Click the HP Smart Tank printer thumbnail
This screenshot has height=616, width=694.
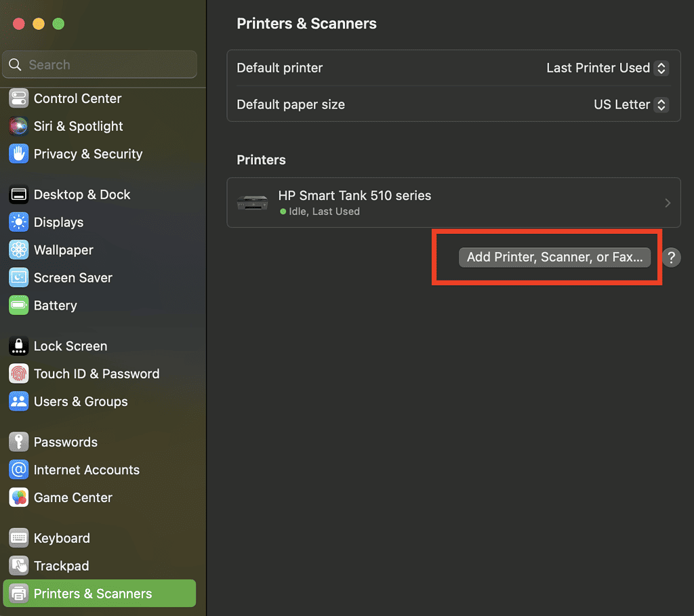(252, 203)
